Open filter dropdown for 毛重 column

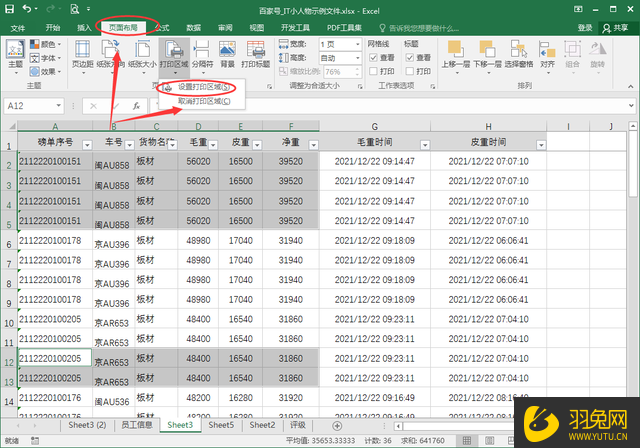[x=213, y=145]
